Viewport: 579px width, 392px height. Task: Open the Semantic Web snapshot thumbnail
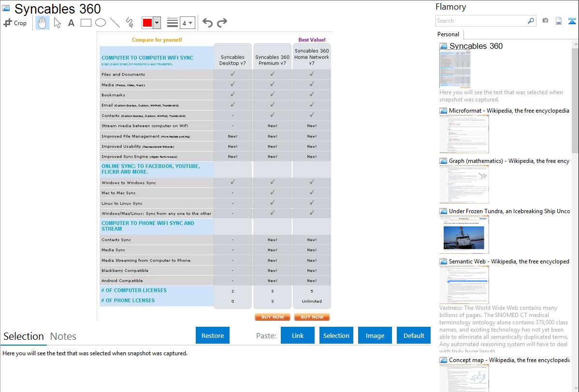tap(464, 285)
